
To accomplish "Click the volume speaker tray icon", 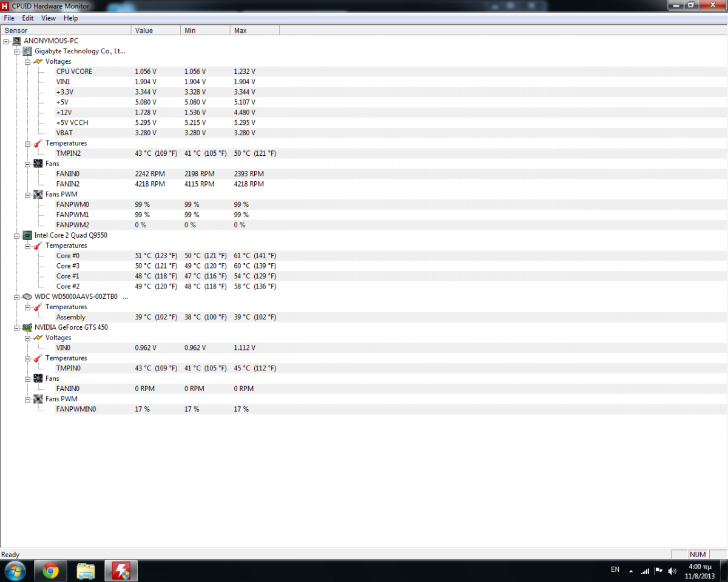I will click(672, 570).
